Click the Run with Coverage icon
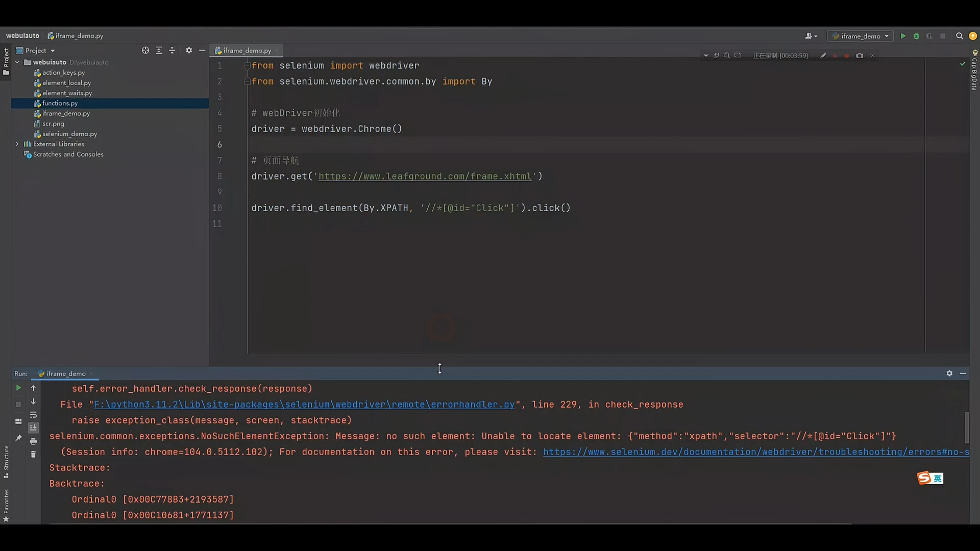The width and height of the screenshot is (980, 551). click(x=929, y=36)
